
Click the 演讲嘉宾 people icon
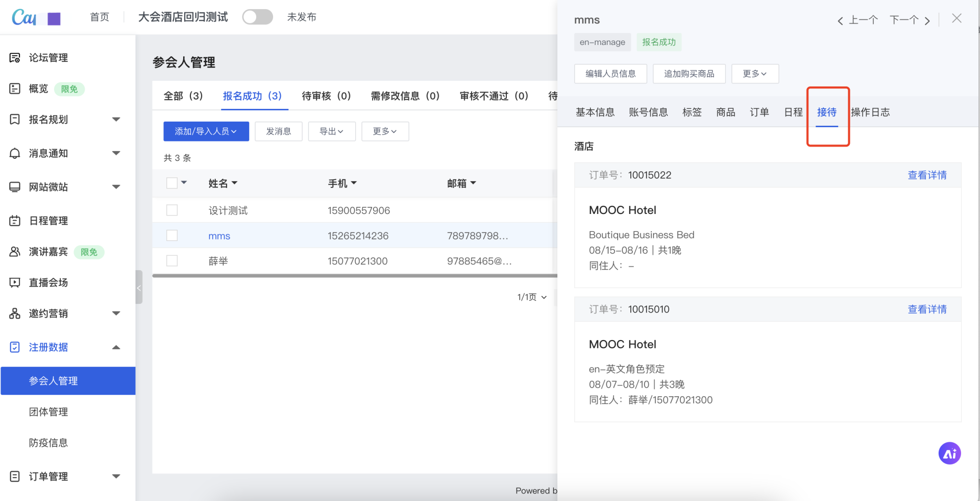15,252
